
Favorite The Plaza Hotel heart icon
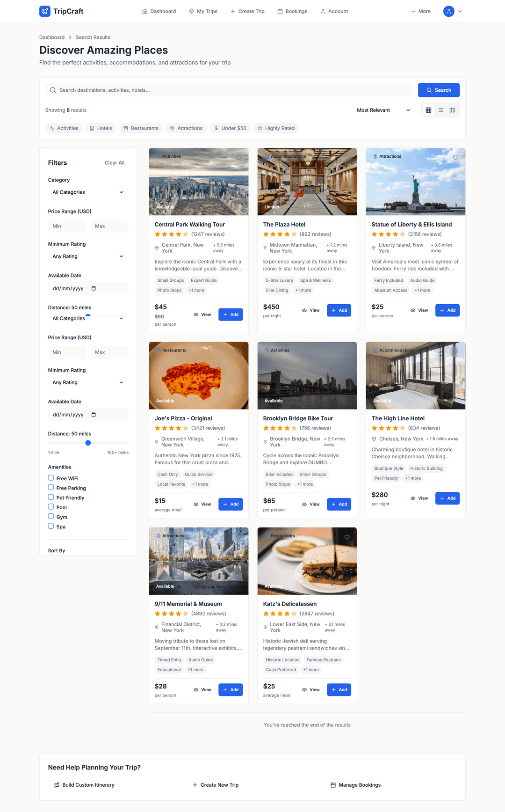click(347, 158)
